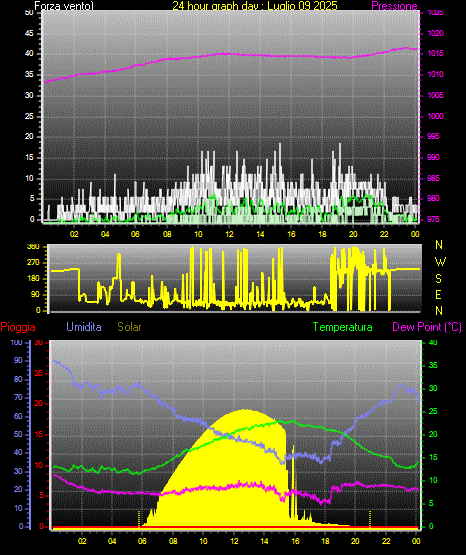Click the 1015 value on pressure axis
Image resolution: width=466 pixels, height=555 pixels.
coord(435,53)
